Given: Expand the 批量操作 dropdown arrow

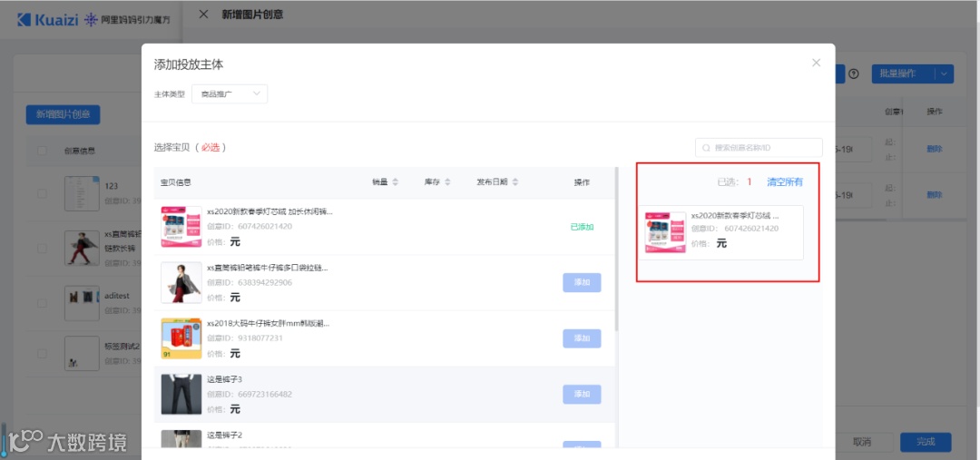Looking at the screenshot, I should (x=944, y=73).
